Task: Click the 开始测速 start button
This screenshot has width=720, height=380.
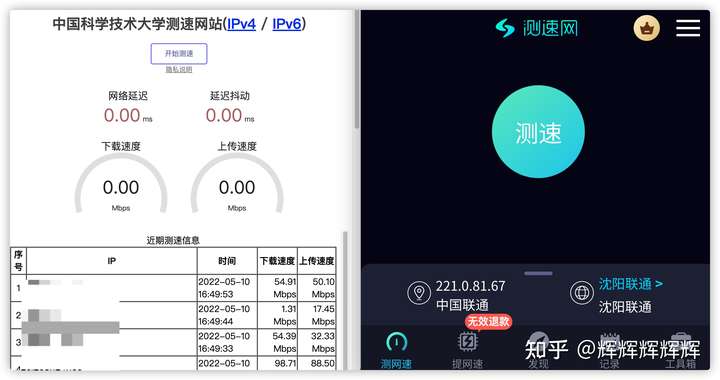Action: pos(179,54)
